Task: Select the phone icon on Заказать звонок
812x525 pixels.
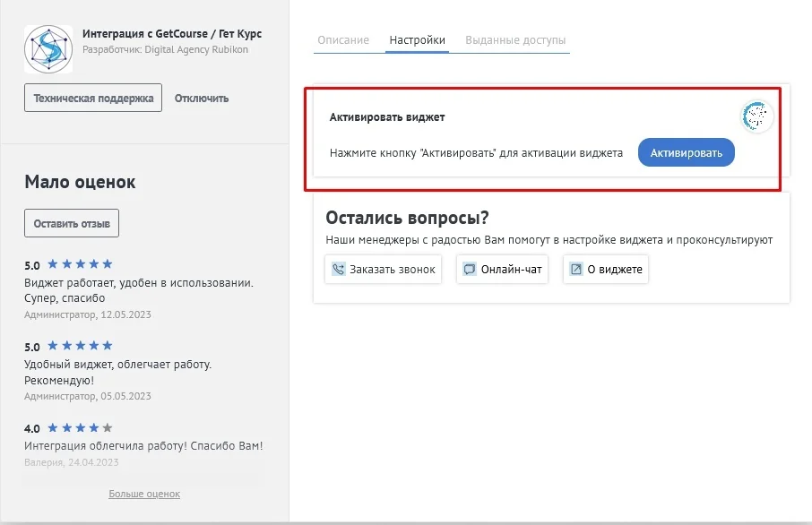Action: [339, 269]
